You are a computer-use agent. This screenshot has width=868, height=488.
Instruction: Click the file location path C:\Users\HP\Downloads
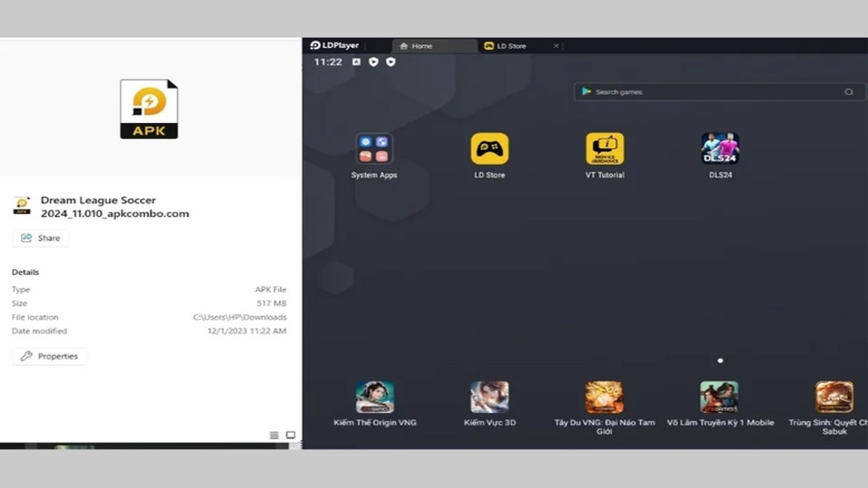(240, 317)
